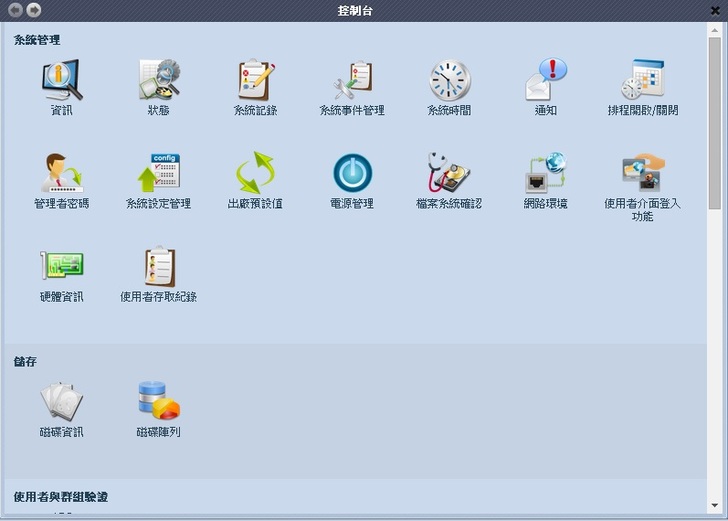Open the 資訊 information icon
The width and height of the screenshot is (728, 521).
coord(62,80)
